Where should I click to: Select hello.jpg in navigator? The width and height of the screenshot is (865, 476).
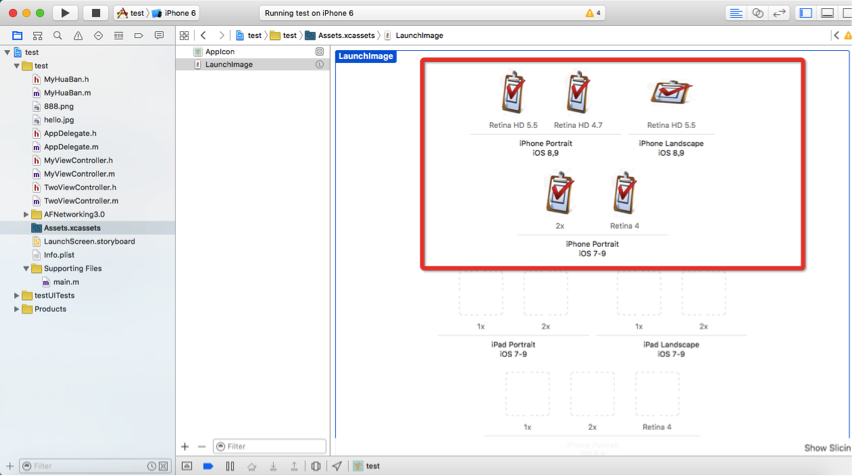58,120
